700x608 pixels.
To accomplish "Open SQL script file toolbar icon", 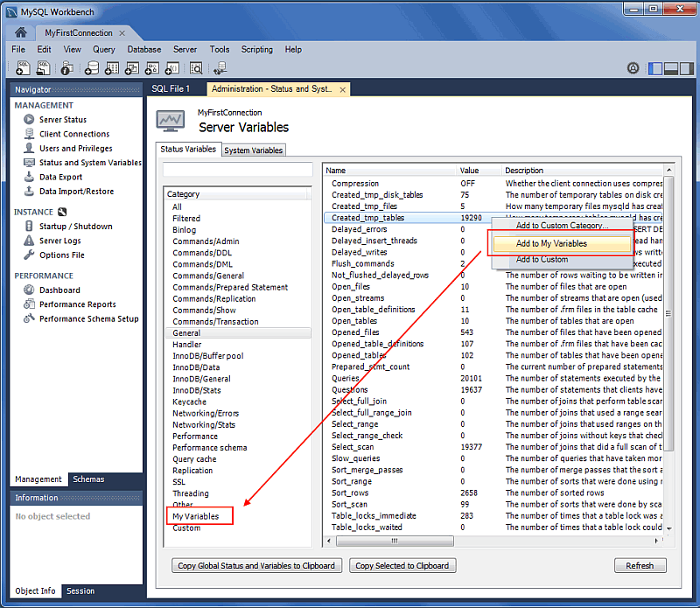I will pyautogui.click(x=42, y=68).
